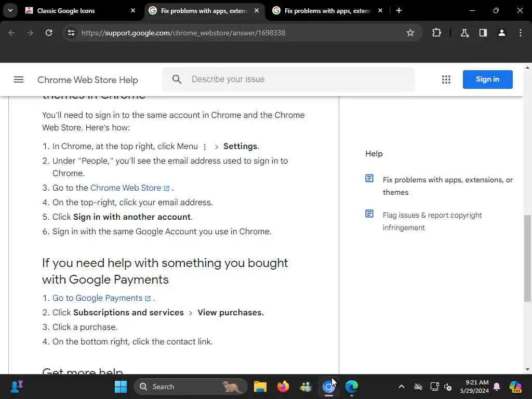Click the muted volume tray icon
Image resolution: width=532 pixels, height=399 pixels.
click(x=448, y=387)
